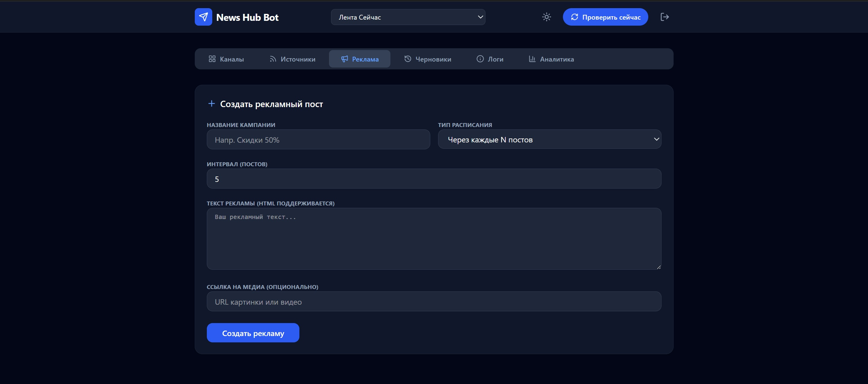Click the resize handle of ad text area
This screenshot has height=384, width=868.
[658, 267]
